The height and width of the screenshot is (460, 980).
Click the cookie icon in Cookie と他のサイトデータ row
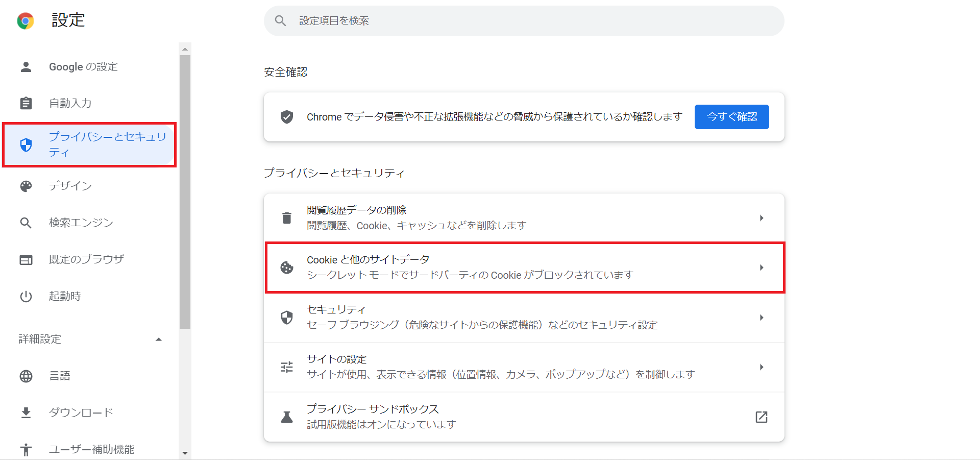click(x=287, y=267)
